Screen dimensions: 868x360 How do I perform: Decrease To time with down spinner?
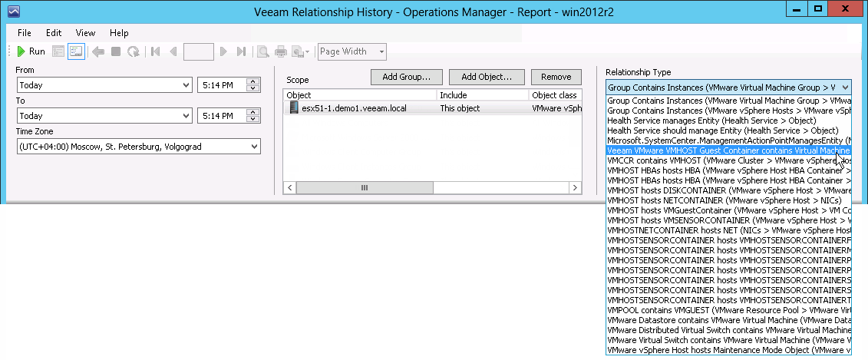coord(253,119)
